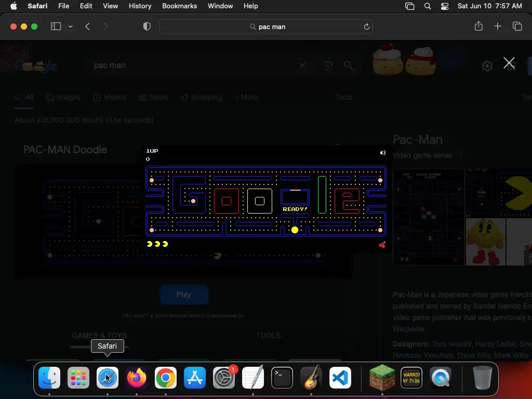Open the Safari menu
The width and height of the screenshot is (532, 399).
pyautogui.click(x=37, y=6)
